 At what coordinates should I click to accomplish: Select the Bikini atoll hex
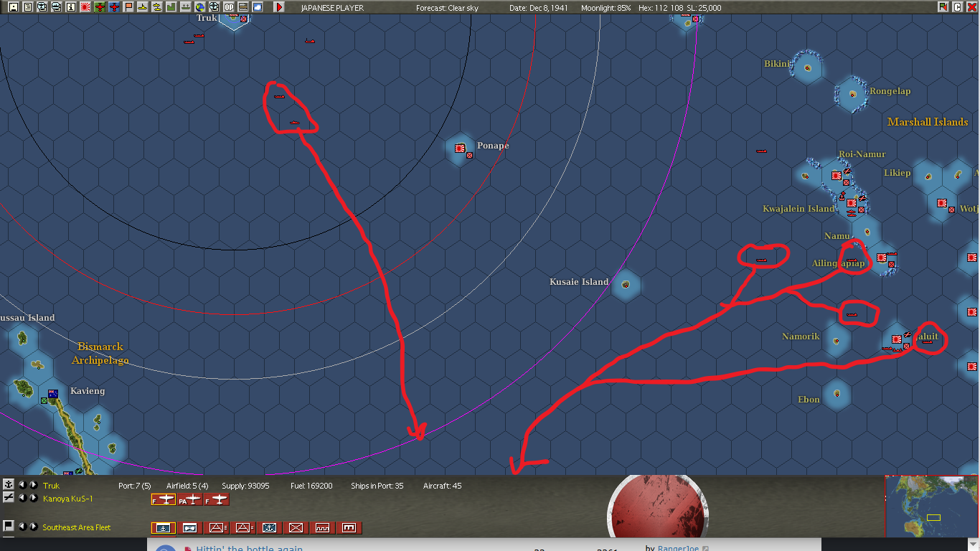click(x=808, y=69)
